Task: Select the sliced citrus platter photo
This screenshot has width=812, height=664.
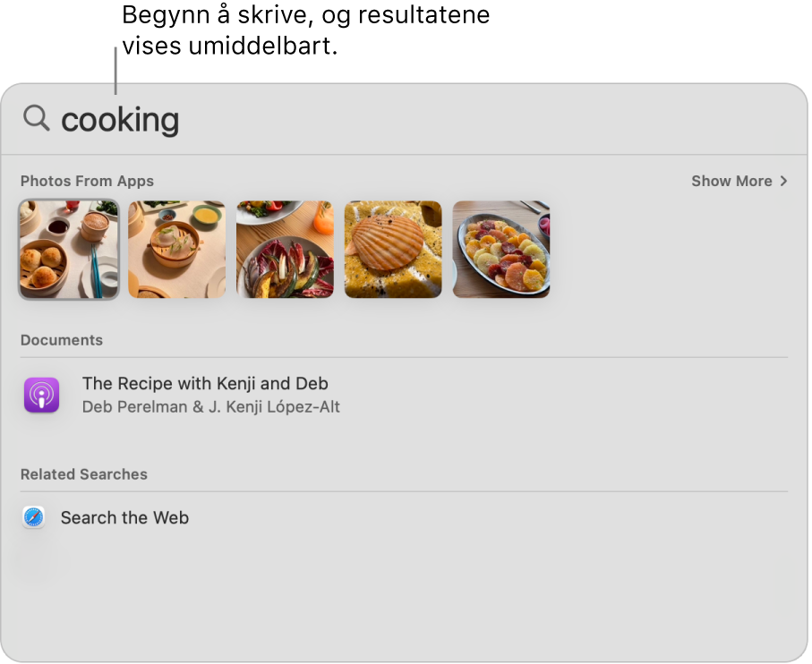Action: coord(501,249)
